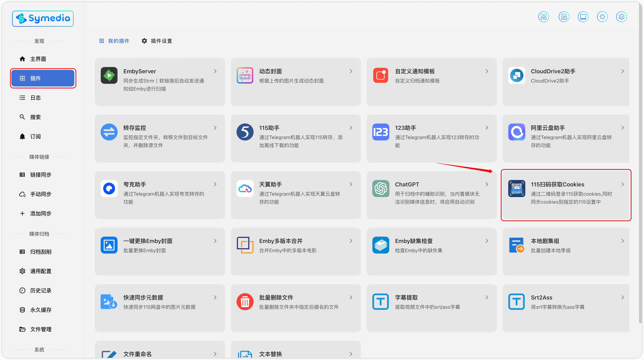Image resolution: width=644 pixels, height=360 pixels.
Task: Click description text "将srt字幕转换为ass字幕"
Action: click(558, 307)
